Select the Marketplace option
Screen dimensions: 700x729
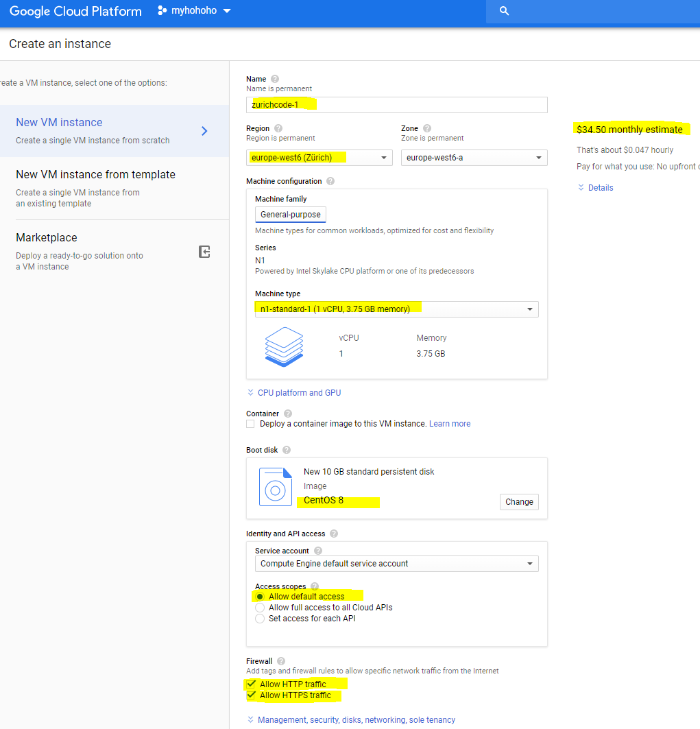tap(114, 251)
